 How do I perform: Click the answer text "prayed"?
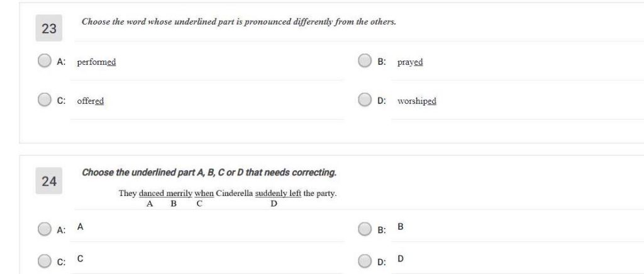tap(410, 62)
